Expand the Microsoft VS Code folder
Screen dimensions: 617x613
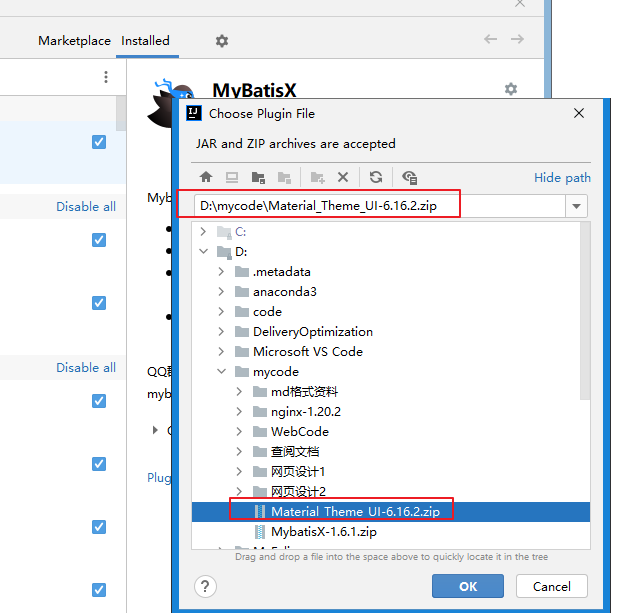coord(221,351)
